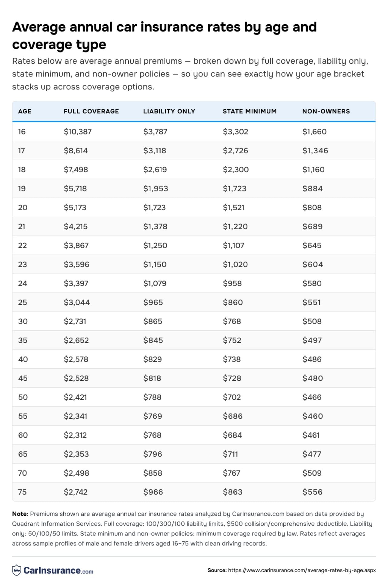Click the $3,118 liability value for age 17
388x588 pixels.
point(155,150)
